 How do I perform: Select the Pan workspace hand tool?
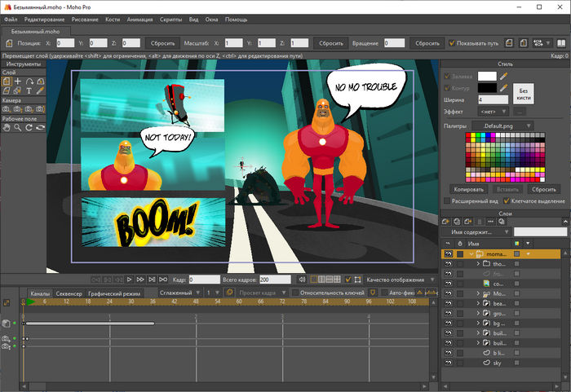click(6, 127)
